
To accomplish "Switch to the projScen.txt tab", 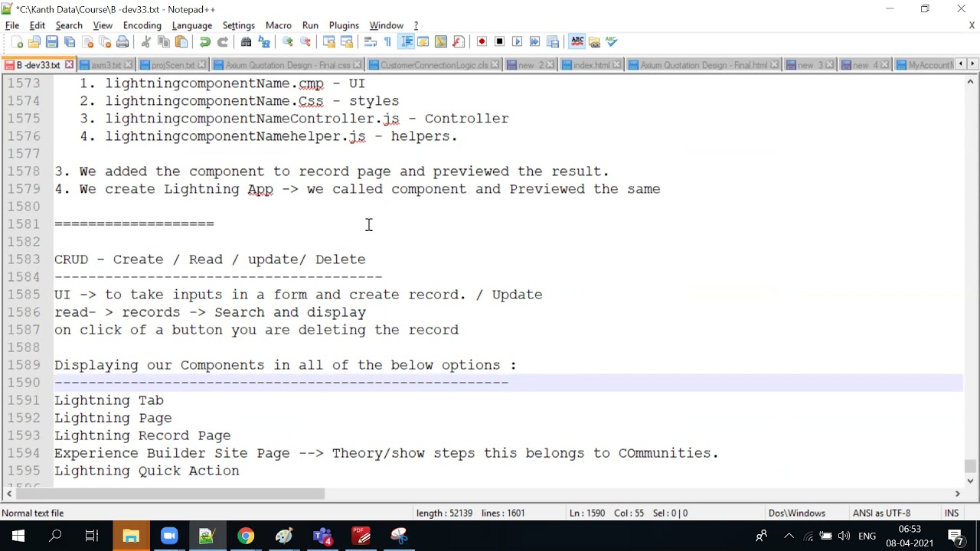I will 173,65.
